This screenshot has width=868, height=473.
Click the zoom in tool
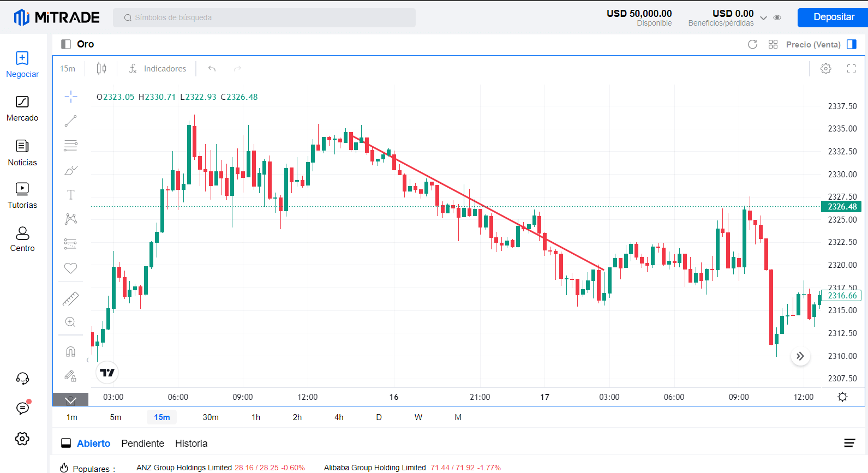70,322
